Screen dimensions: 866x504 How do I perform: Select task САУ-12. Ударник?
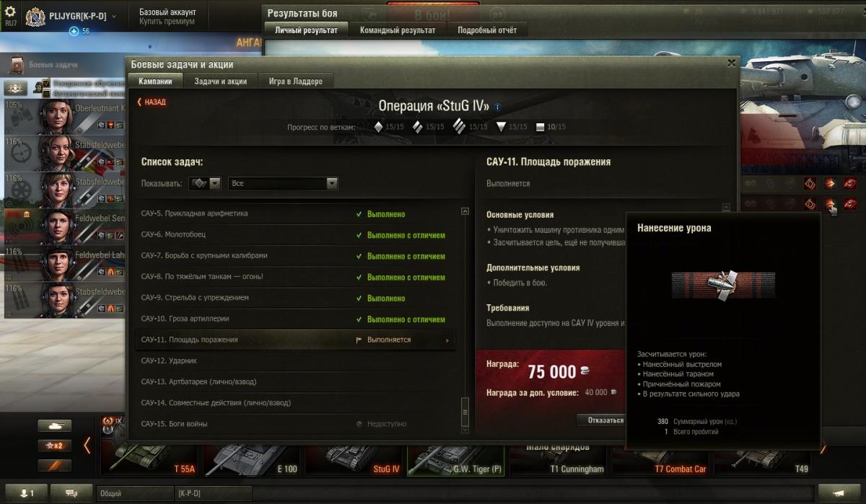(x=296, y=361)
